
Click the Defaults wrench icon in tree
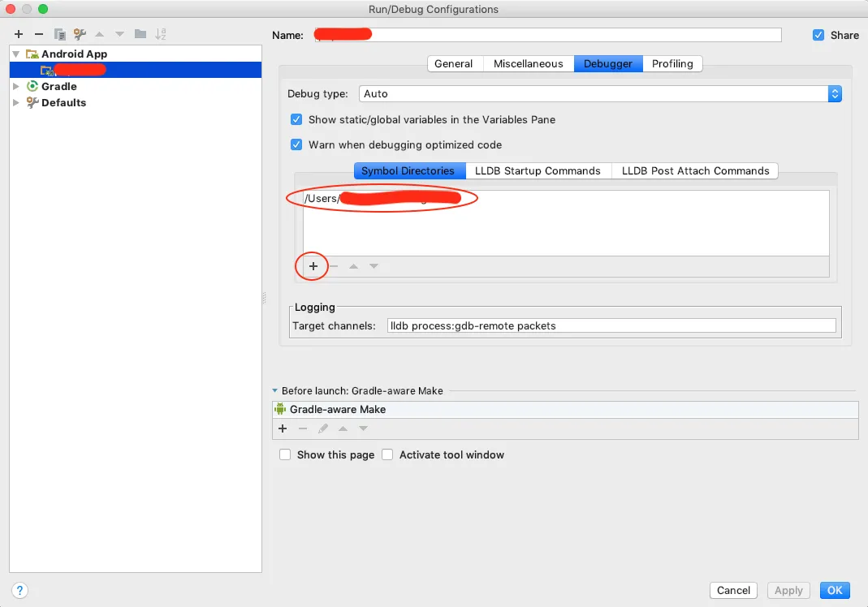(32, 102)
